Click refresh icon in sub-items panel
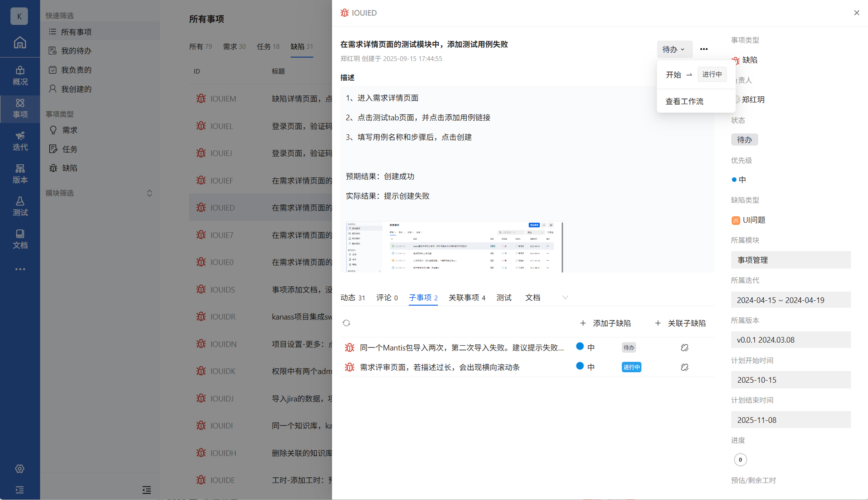 point(346,323)
